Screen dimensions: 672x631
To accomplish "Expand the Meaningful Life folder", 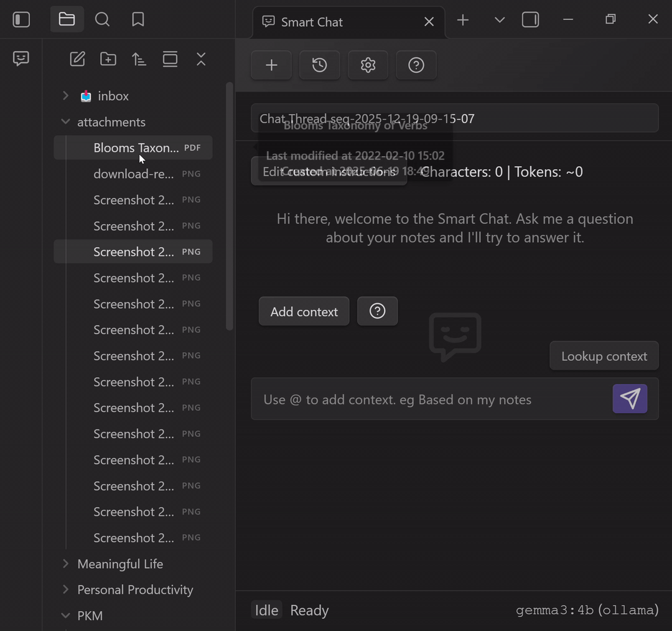I will (65, 564).
